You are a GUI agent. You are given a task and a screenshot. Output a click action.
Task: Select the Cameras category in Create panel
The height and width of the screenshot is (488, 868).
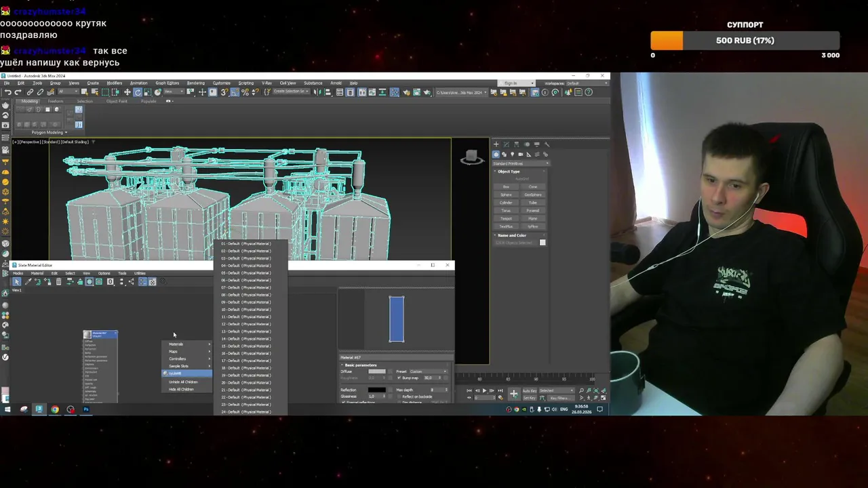pyautogui.click(x=521, y=155)
